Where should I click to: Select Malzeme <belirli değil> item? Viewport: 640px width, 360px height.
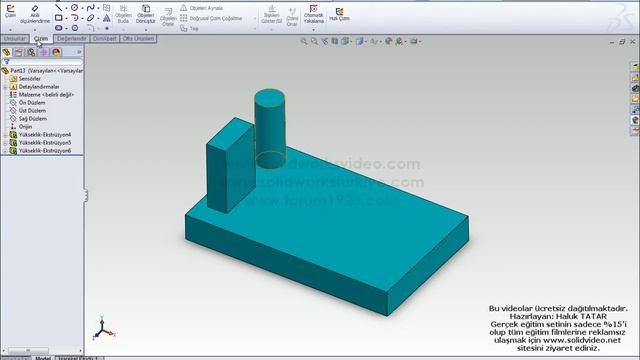point(46,95)
